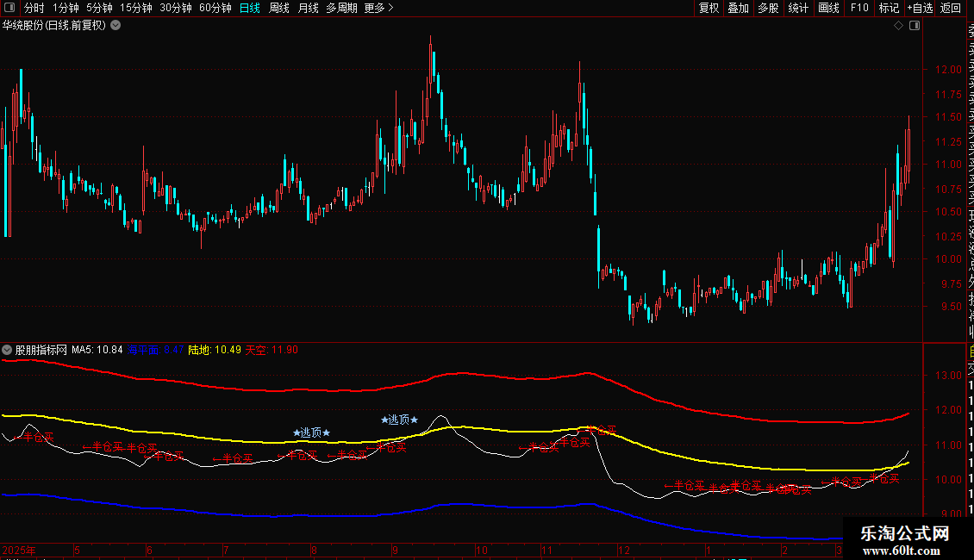Select the 1分钟 period tab

click(x=66, y=8)
